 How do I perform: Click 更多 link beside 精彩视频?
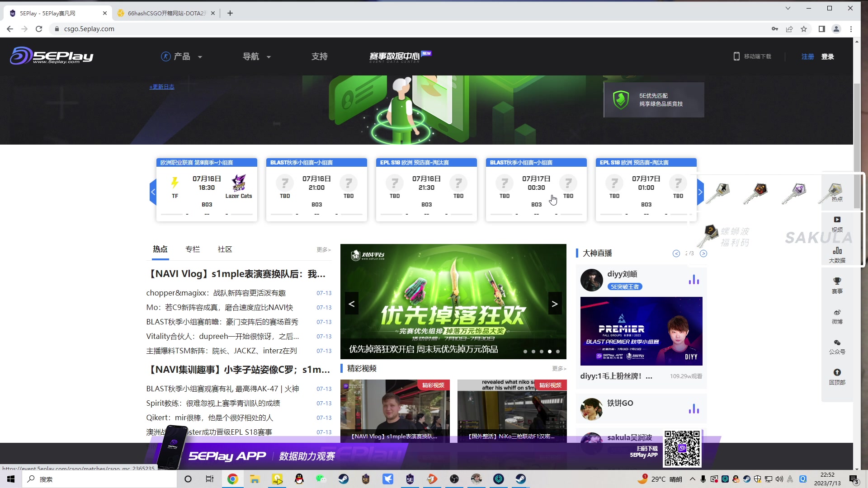click(x=559, y=368)
